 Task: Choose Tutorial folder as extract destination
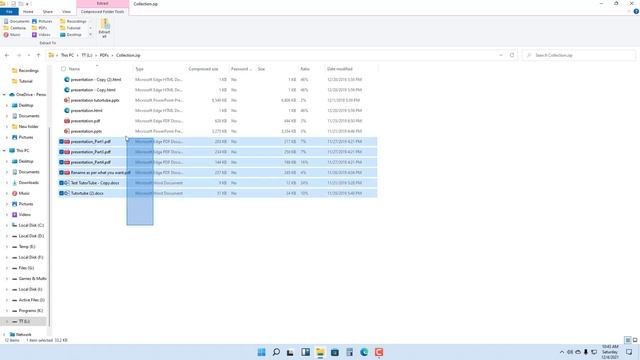tap(70, 28)
